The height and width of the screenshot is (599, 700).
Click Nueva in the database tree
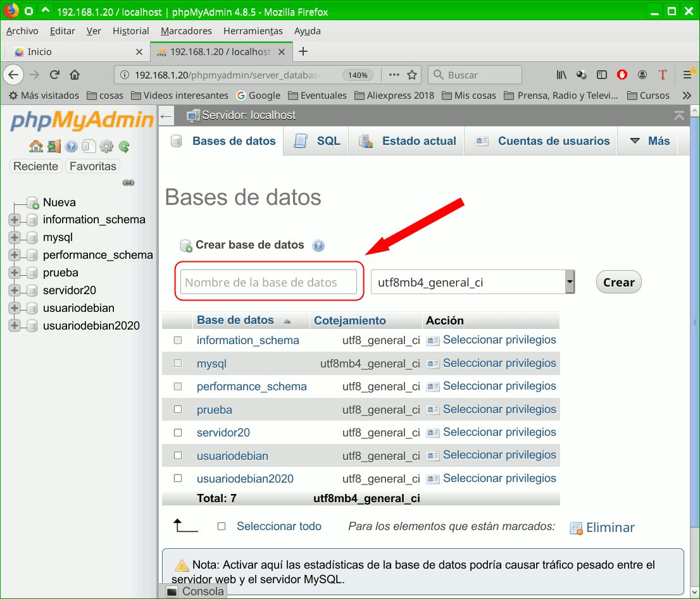pyautogui.click(x=59, y=202)
